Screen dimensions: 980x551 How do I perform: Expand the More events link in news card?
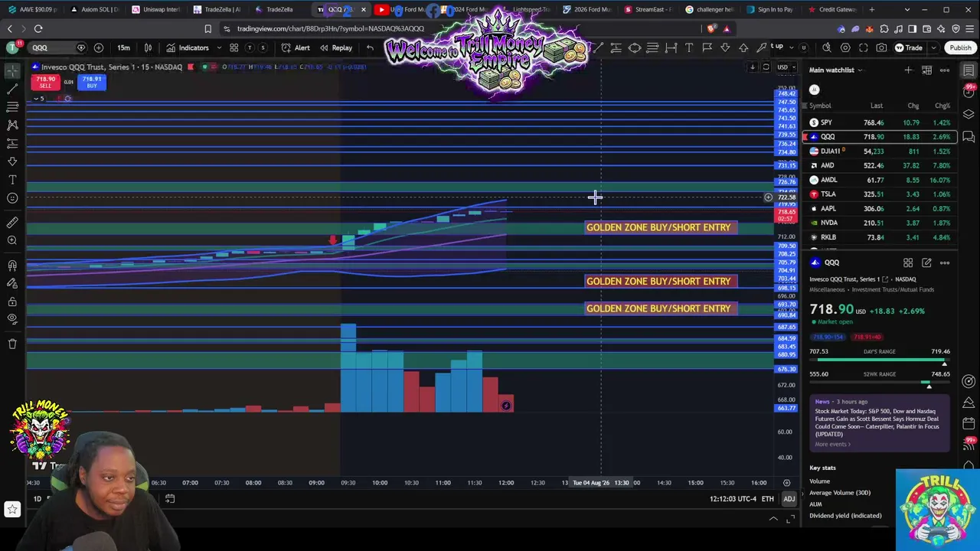(832, 445)
